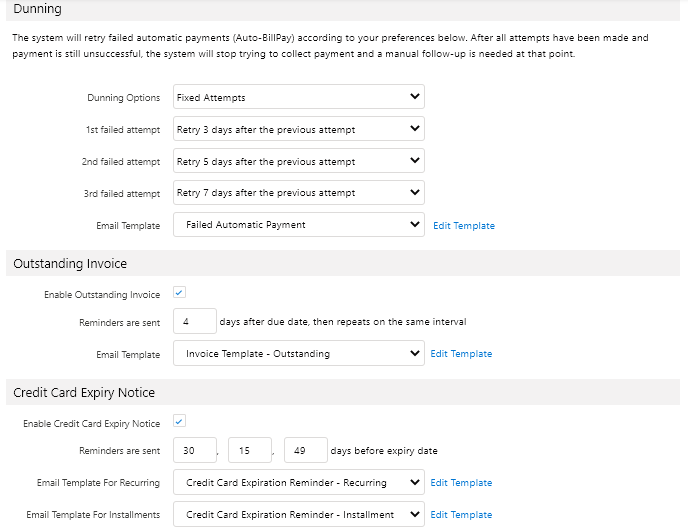688x532 pixels.
Task: Open Email Template For Recurring dropdown
Action: click(298, 482)
